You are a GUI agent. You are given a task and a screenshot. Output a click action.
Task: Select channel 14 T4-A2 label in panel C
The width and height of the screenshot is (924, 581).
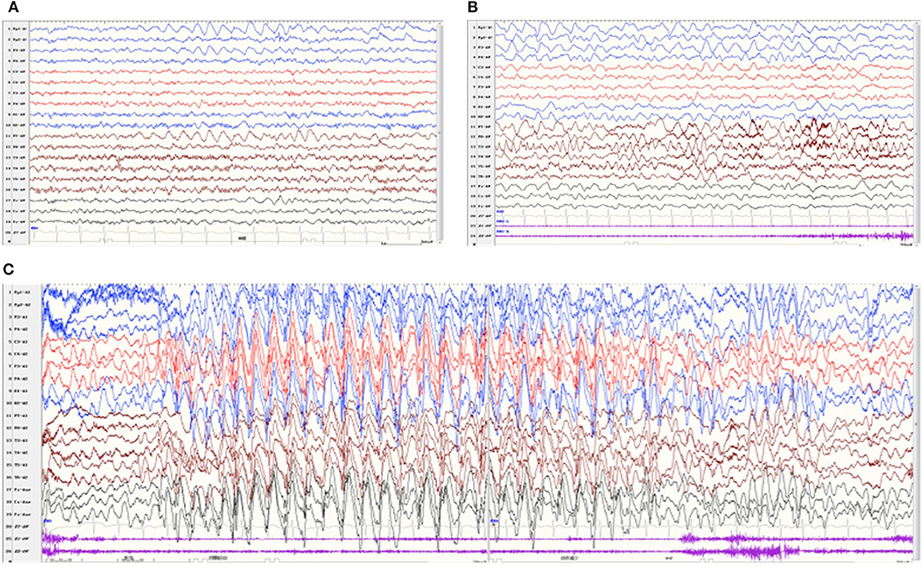[x=22, y=453]
